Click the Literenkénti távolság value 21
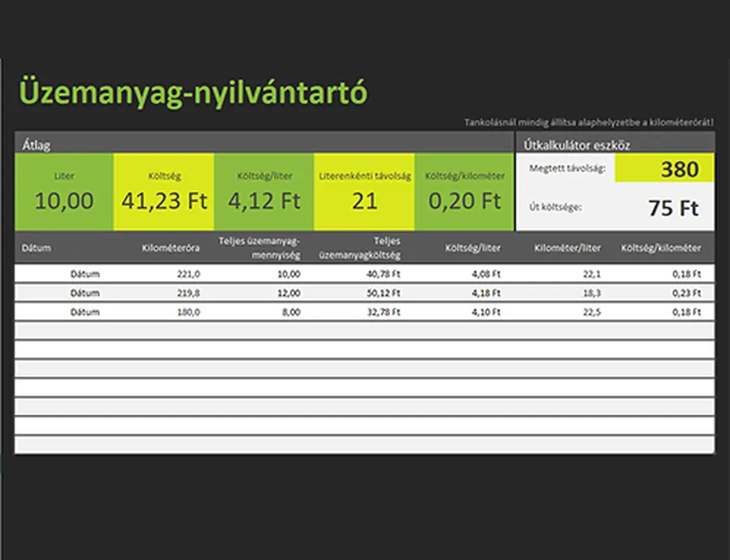Image resolution: width=730 pixels, height=560 pixels. [363, 201]
